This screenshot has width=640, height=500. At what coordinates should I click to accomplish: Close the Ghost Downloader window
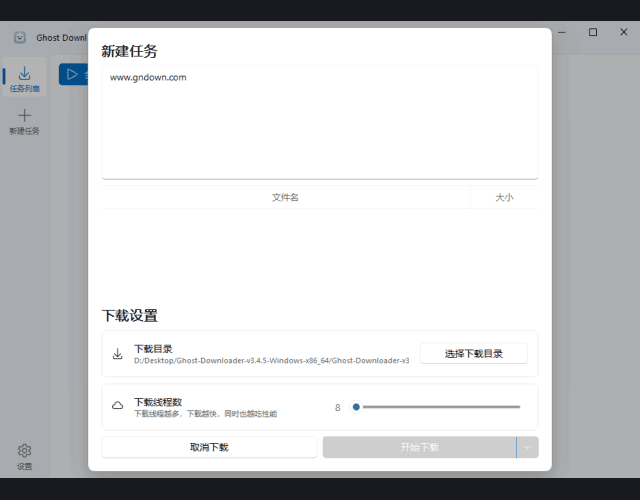pyautogui.click(x=624, y=32)
